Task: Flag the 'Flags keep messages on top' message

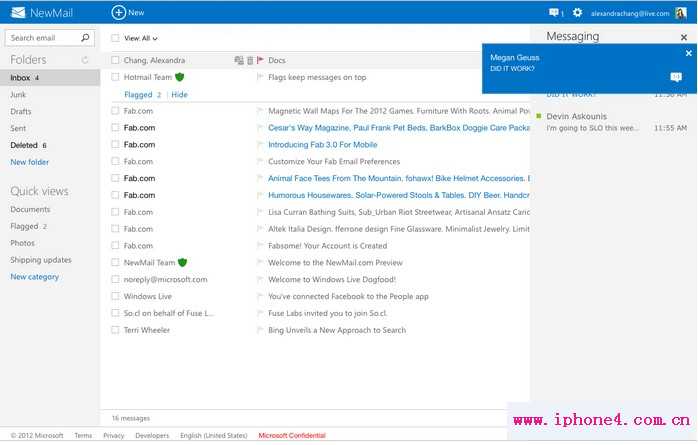Action: coord(260,77)
